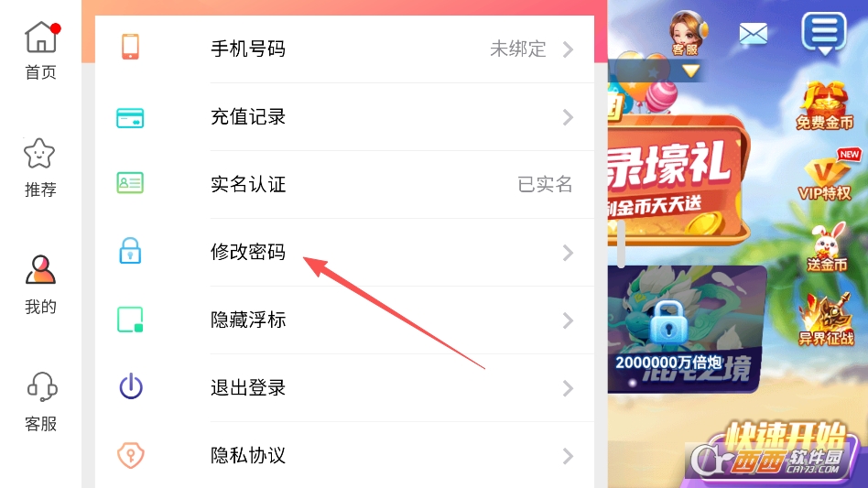Click 退出登录 to log out

tap(344, 388)
